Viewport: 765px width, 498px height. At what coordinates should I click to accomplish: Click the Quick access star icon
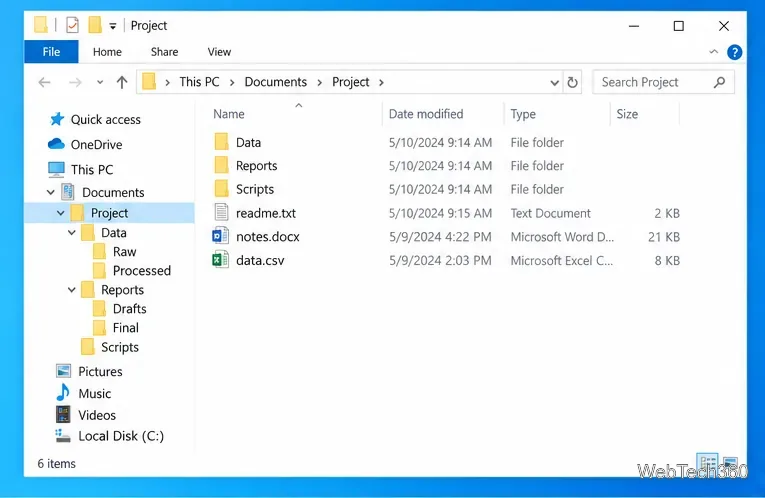(x=57, y=119)
